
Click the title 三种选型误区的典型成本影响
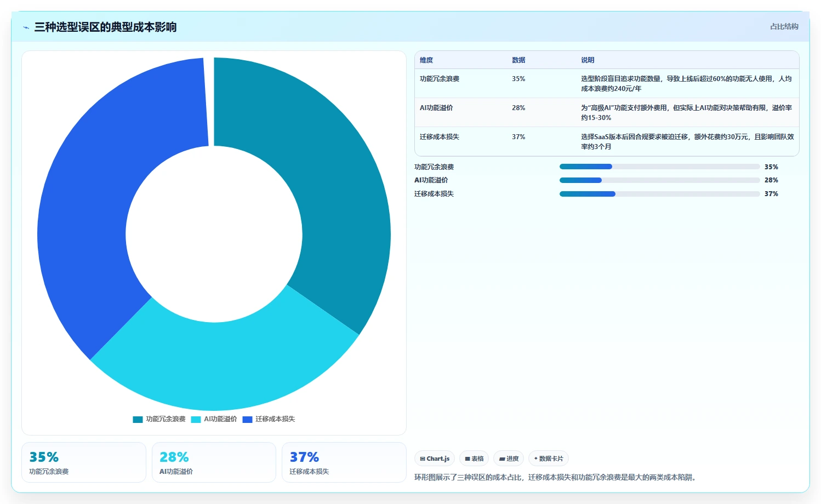point(105,27)
